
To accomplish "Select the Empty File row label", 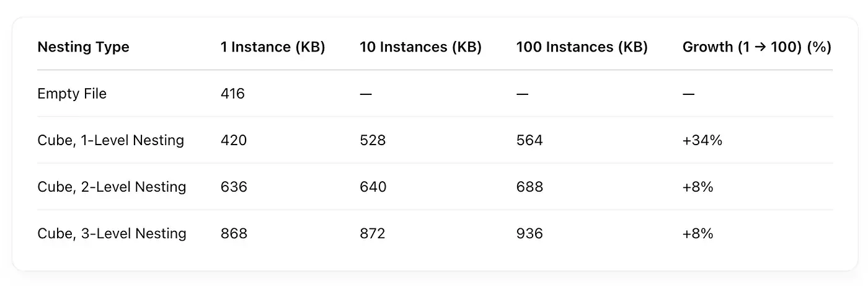I will (x=72, y=94).
